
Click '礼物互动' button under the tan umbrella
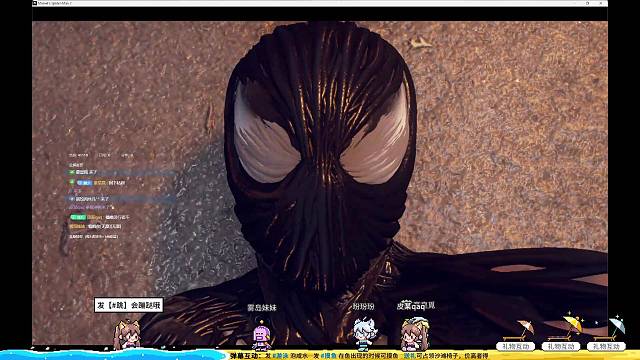point(516,347)
